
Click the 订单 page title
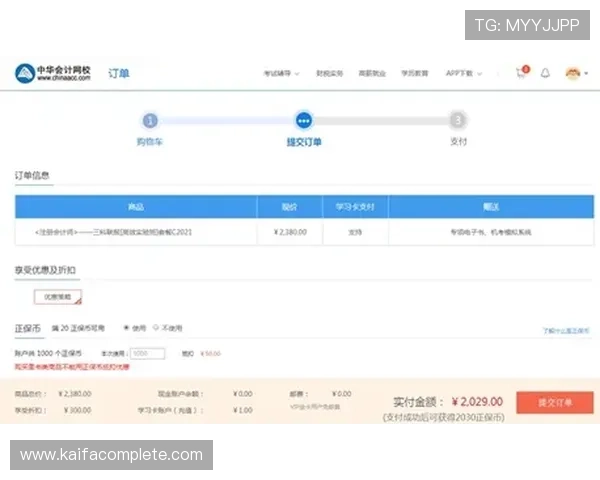[119, 73]
